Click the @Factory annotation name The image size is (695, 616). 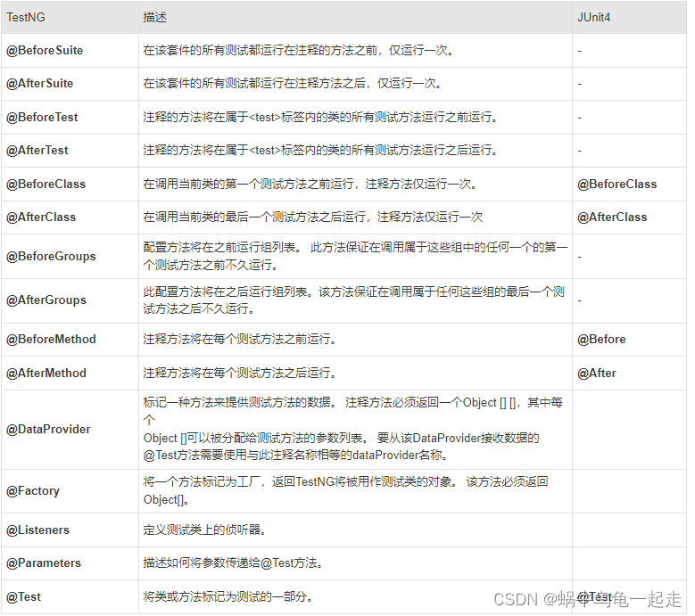point(33,491)
